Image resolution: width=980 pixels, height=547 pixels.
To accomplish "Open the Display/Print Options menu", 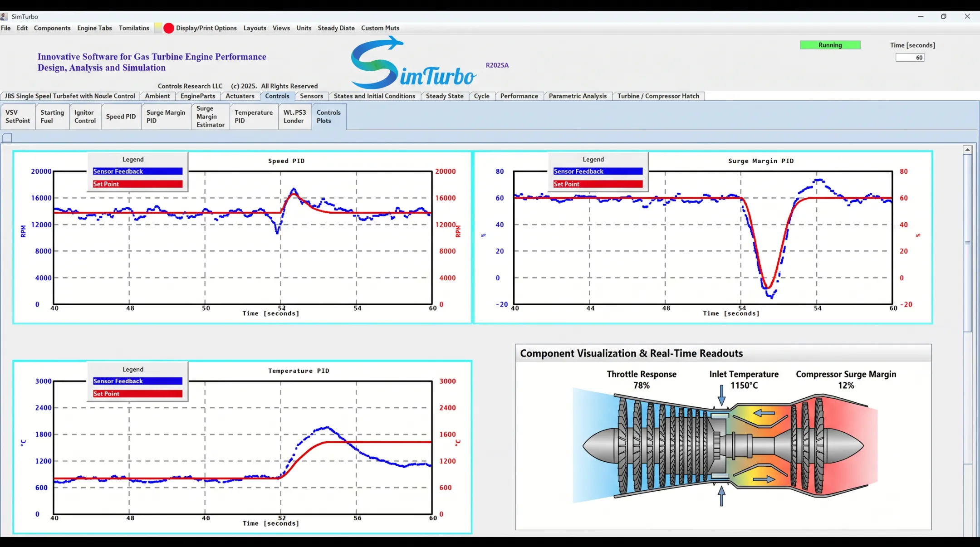I will 206,28.
